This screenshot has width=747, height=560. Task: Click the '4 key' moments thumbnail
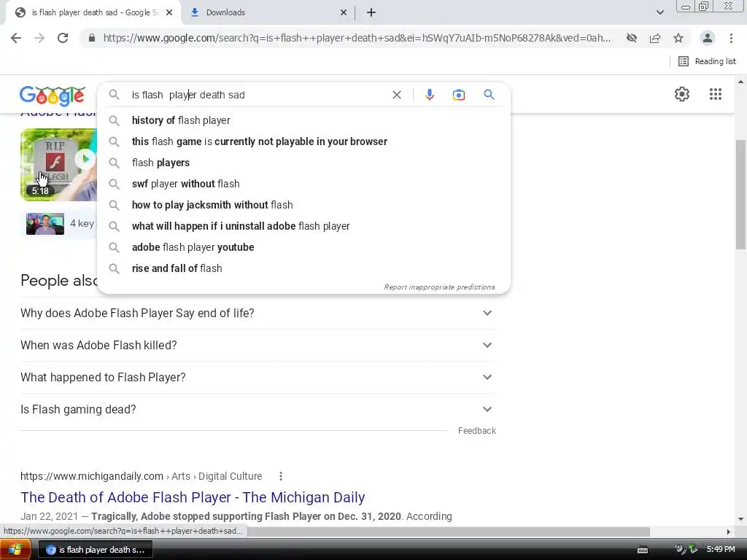(45, 223)
